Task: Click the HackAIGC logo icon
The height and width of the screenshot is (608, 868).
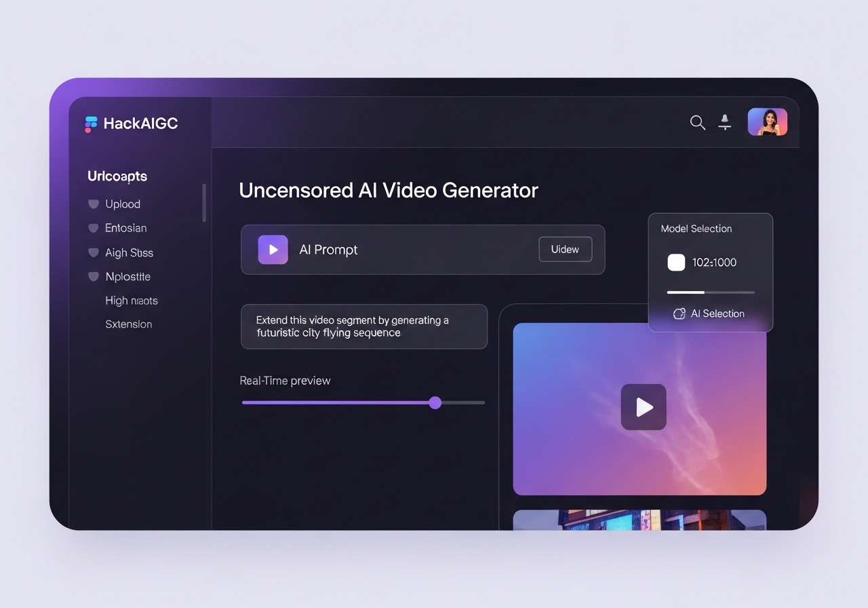Action: coord(90,123)
